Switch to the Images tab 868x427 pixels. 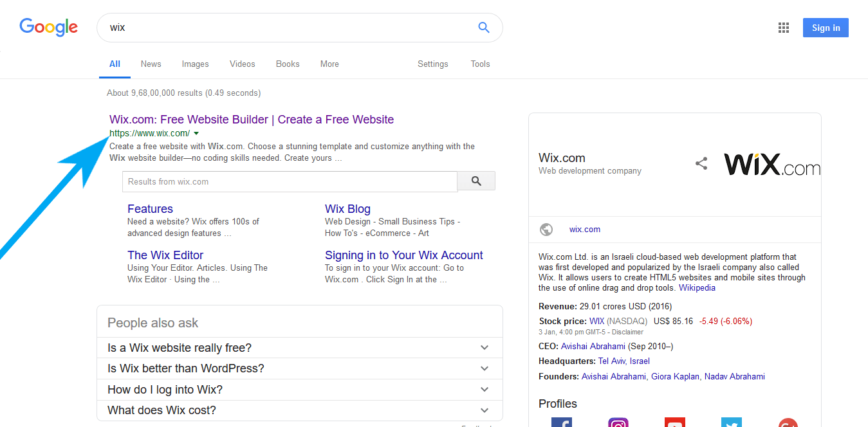195,64
